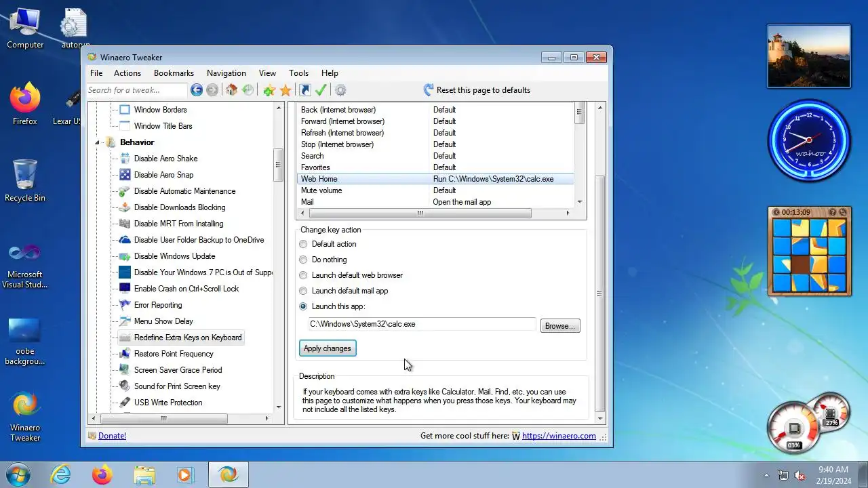Click key list scroll down arrow
The width and height of the screenshot is (868, 488).
coord(580,202)
